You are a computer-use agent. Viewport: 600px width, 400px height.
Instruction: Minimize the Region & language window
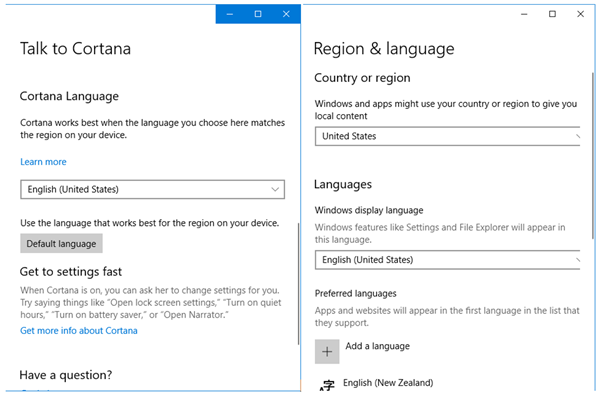(x=525, y=14)
